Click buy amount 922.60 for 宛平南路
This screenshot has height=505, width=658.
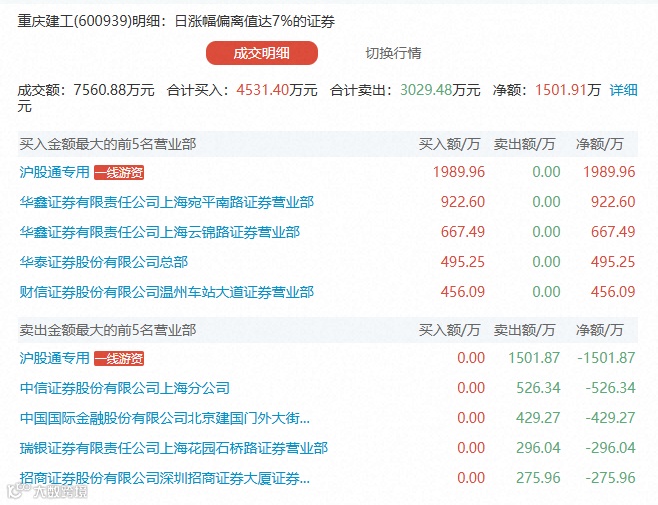click(x=463, y=202)
